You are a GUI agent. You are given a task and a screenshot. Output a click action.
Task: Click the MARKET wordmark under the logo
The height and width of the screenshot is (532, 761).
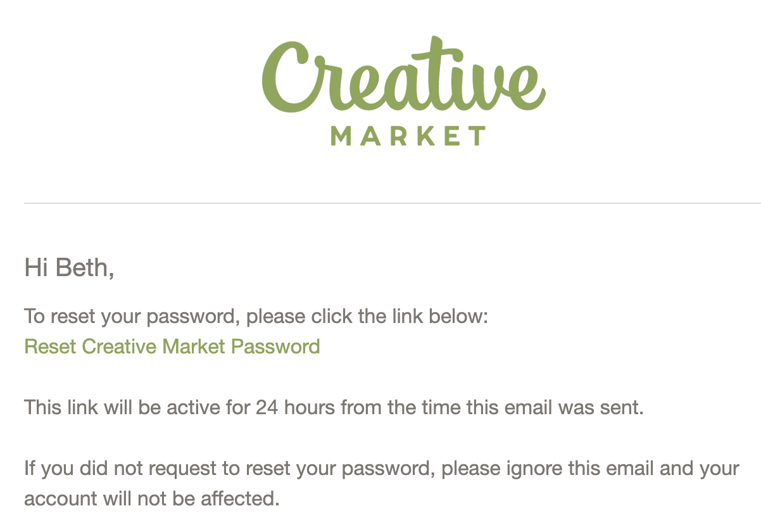pyautogui.click(x=408, y=136)
